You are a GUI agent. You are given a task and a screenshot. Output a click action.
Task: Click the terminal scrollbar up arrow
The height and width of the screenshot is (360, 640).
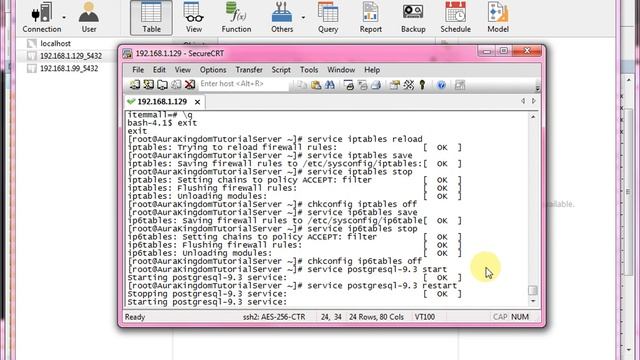pos(533,117)
